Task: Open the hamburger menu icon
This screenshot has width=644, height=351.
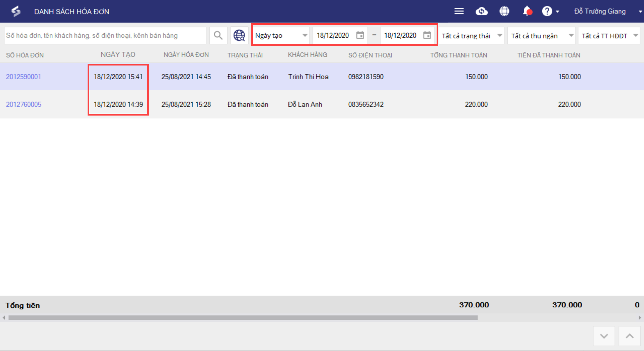Action: coord(459,11)
